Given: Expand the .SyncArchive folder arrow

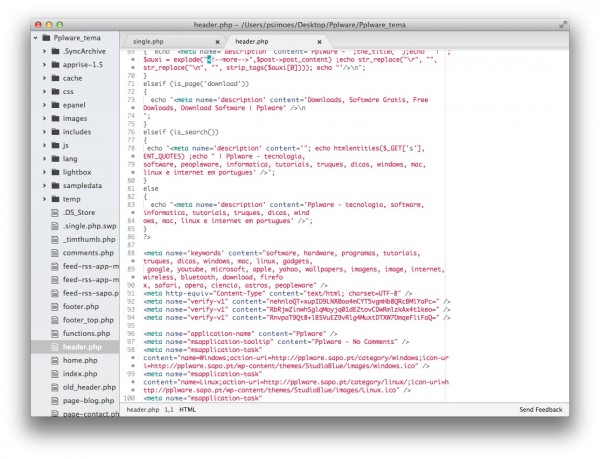Looking at the screenshot, I should click(x=44, y=51).
